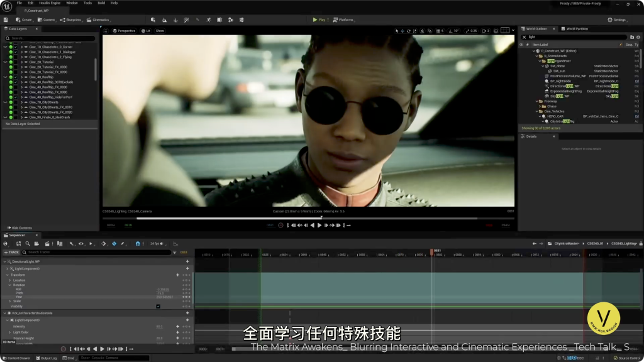Expand the Light Color track
The height and width of the screenshot is (362, 644).
tap(10, 332)
